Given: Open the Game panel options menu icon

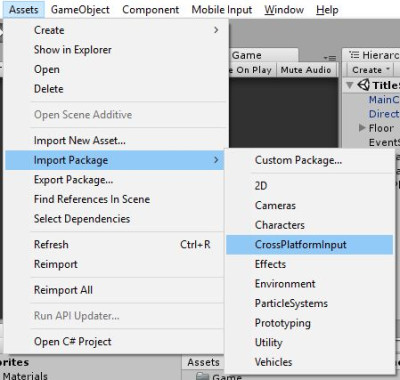Looking at the screenshot, I should [330, 58].
